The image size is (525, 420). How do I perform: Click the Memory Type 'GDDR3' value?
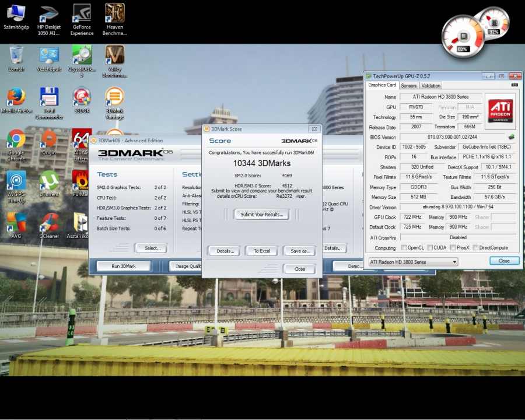click(x=418, y=187)
